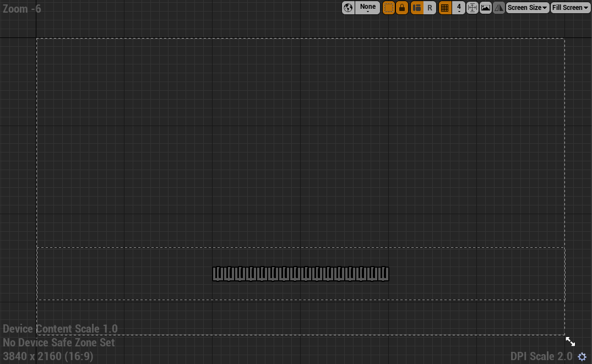The image size is (592, 364).
Task: Switch to render transform R mode
Action: pos(430,8)
